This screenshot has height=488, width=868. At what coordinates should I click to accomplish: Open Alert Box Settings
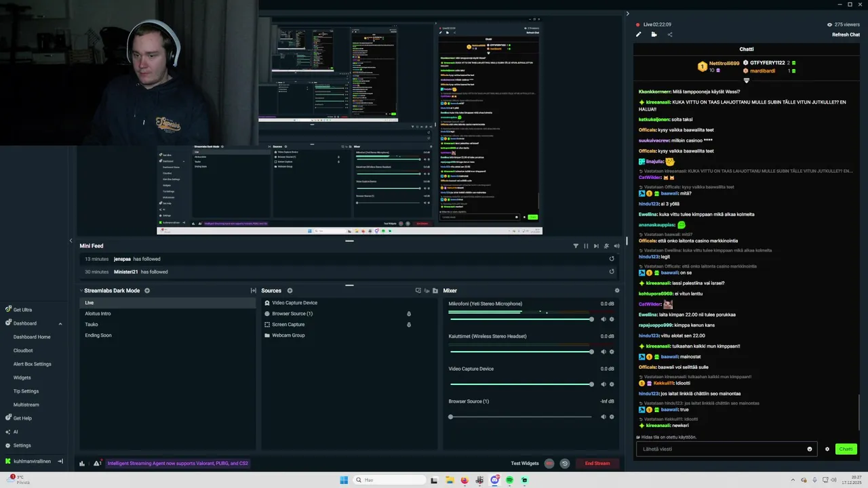(33, 364)
